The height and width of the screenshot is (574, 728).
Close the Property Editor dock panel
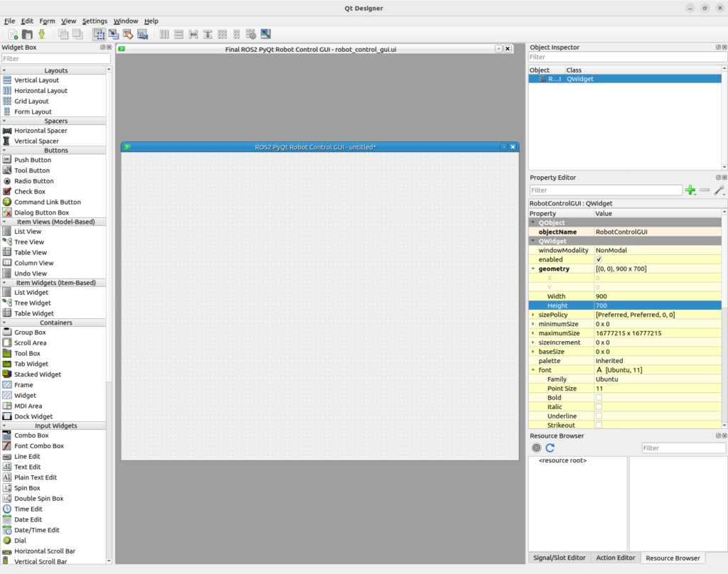[724, 178]
